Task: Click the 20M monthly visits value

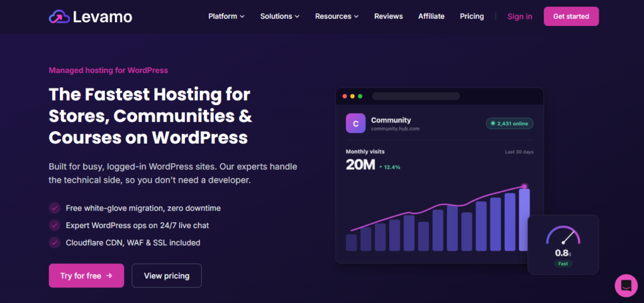Action: (360, 165)
